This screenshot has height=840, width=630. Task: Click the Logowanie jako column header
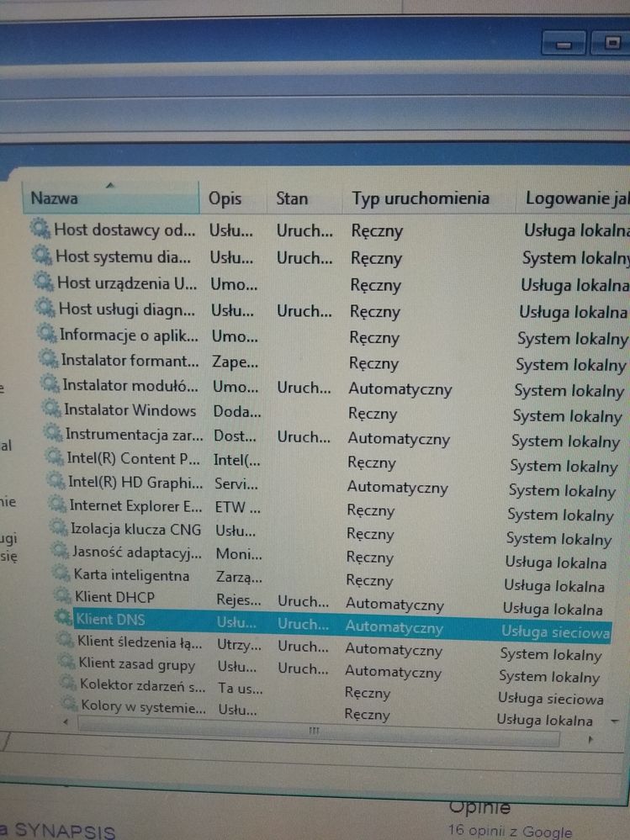pyautogui.click(x=576, y=198)
